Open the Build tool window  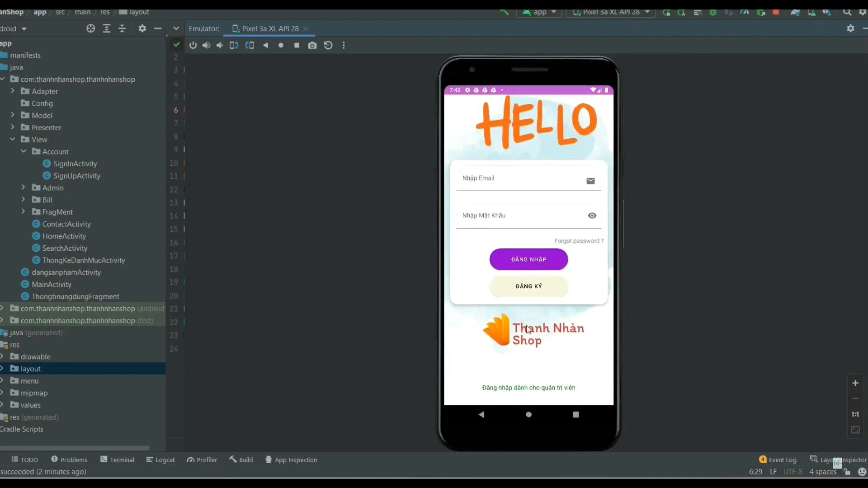click(241, 460)
